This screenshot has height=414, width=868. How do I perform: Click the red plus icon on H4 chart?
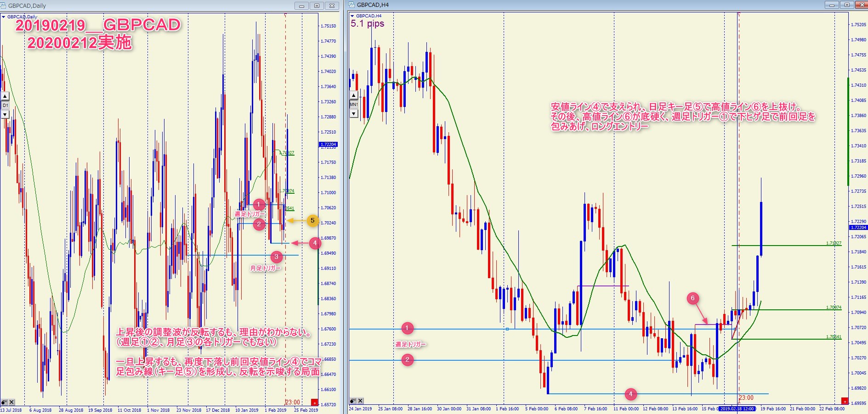pos(845,401)
